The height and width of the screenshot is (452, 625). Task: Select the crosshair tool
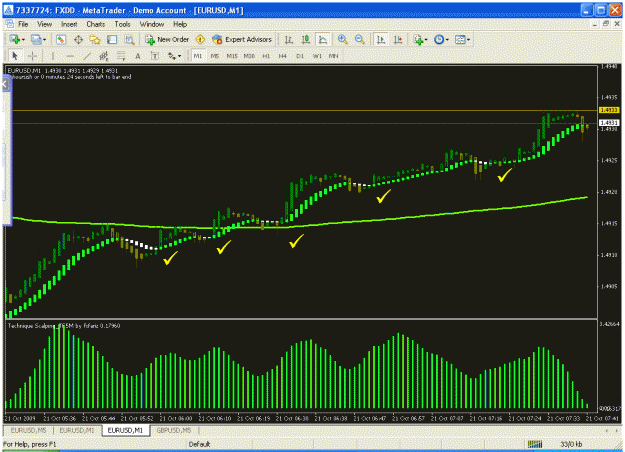[33, 56]
